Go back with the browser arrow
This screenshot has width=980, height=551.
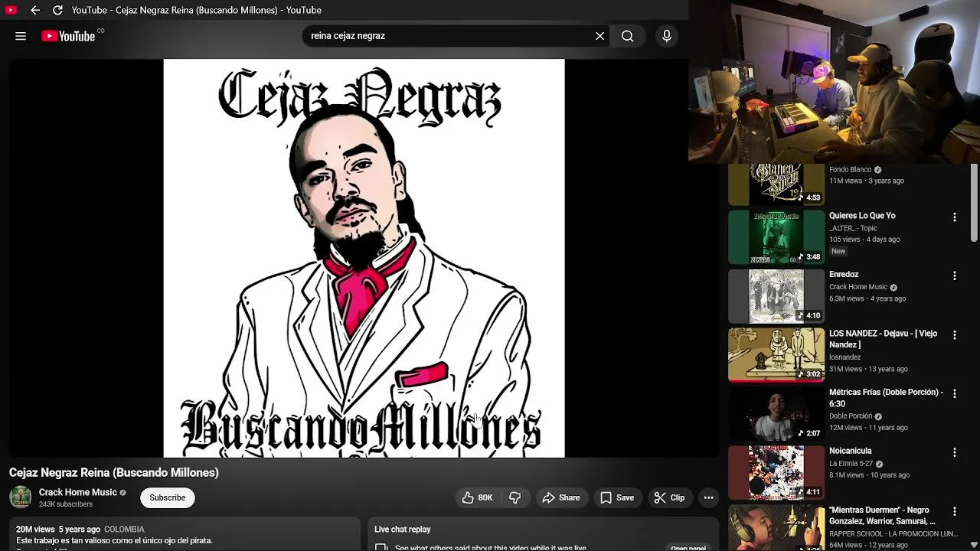point(35,10)
